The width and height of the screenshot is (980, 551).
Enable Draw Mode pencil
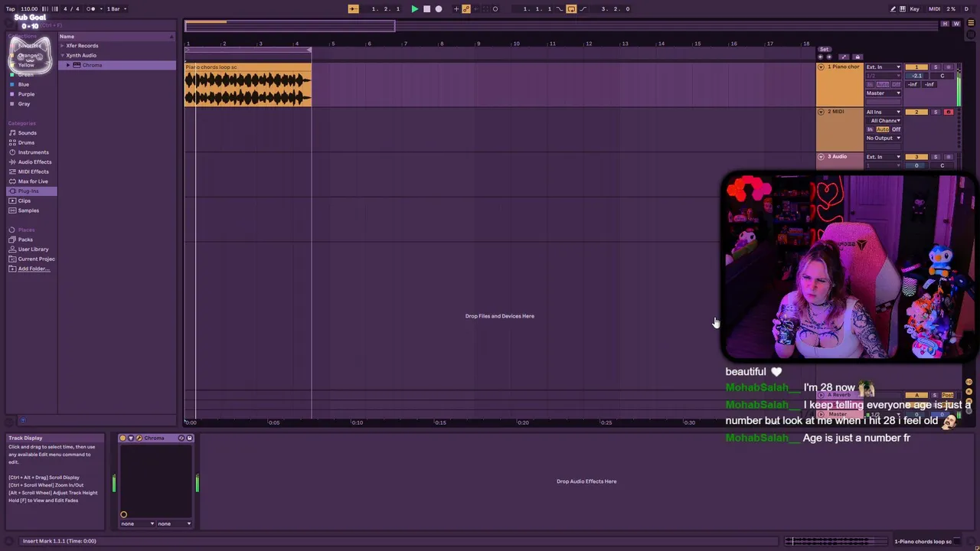coord(893,8)
